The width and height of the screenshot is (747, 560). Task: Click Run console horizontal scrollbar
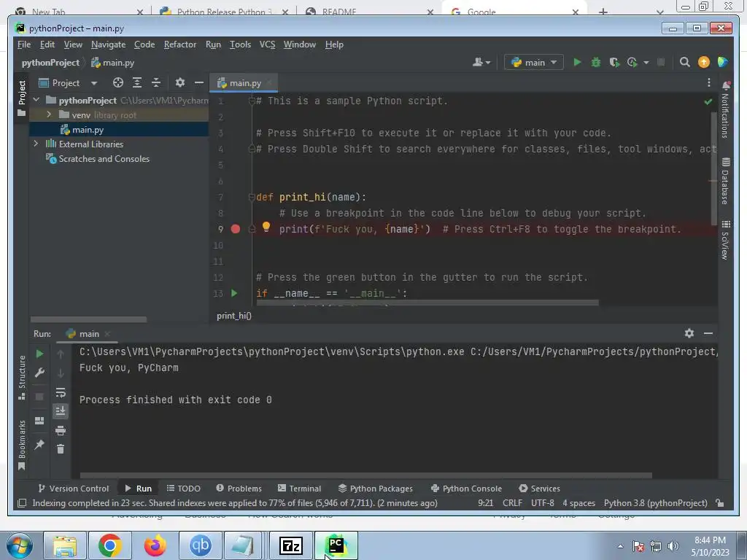coord(366,475)
